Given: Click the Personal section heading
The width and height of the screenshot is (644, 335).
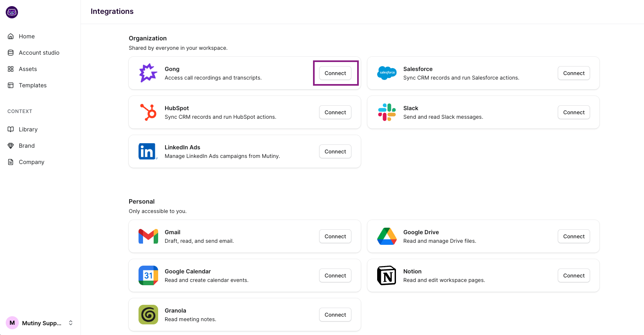Looking at the screenshot, I should point(141,202).
